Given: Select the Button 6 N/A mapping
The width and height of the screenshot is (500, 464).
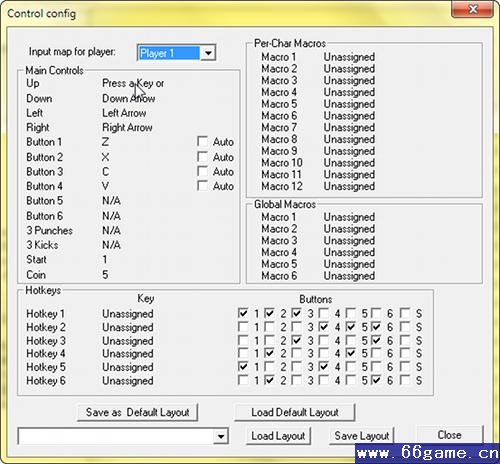Looking at the screenshot, I should [x=111, y=216].
